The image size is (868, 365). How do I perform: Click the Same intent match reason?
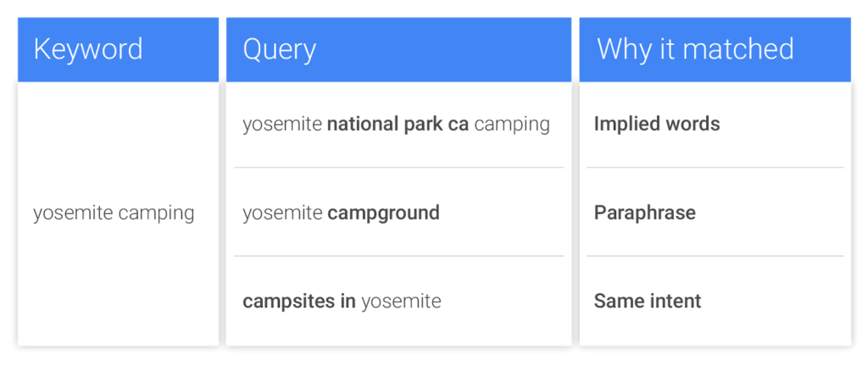click(648, 301)
